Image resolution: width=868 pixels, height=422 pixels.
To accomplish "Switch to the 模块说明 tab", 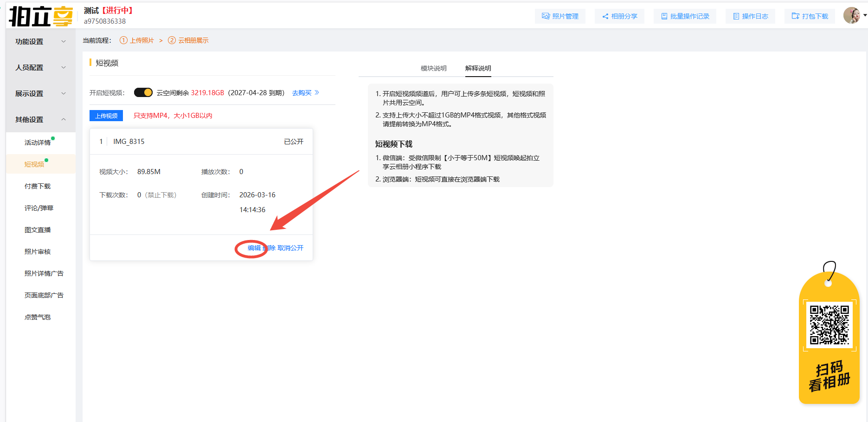I will 433,68.
